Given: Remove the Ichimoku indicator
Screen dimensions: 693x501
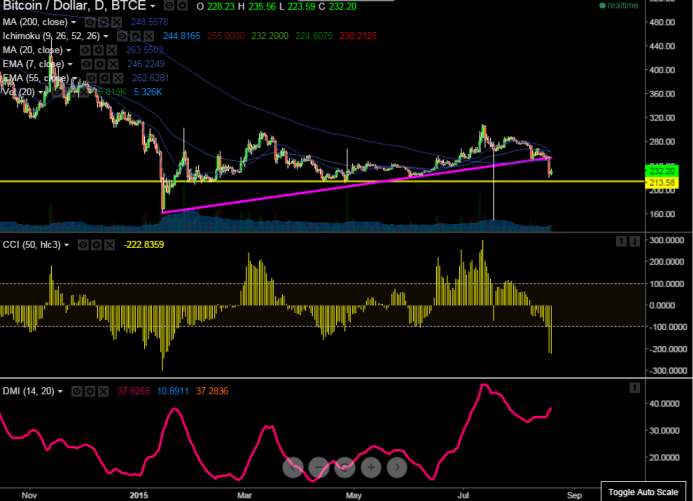Looking at the screenshot, I should pos(149,36).
